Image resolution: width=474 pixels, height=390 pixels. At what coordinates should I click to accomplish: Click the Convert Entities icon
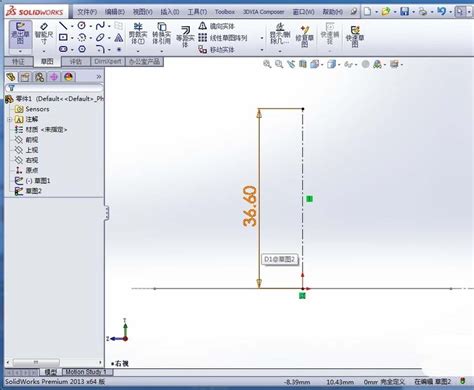point(161,34)
